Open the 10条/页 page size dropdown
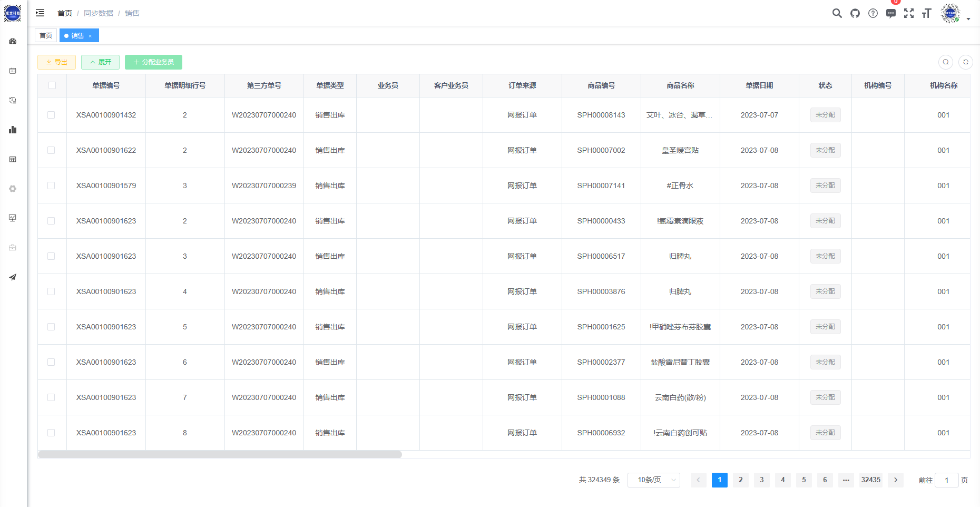 653,480
